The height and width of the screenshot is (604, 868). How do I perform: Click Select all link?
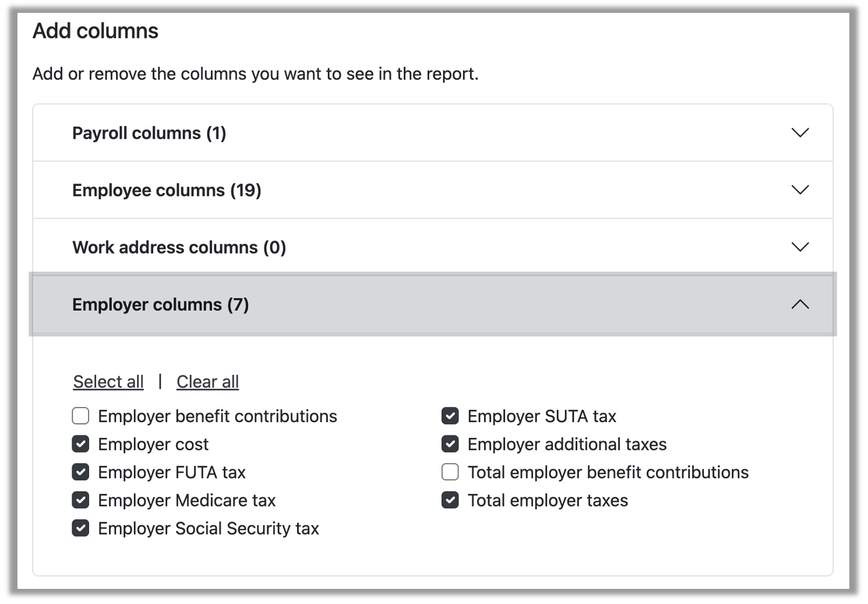108,382
